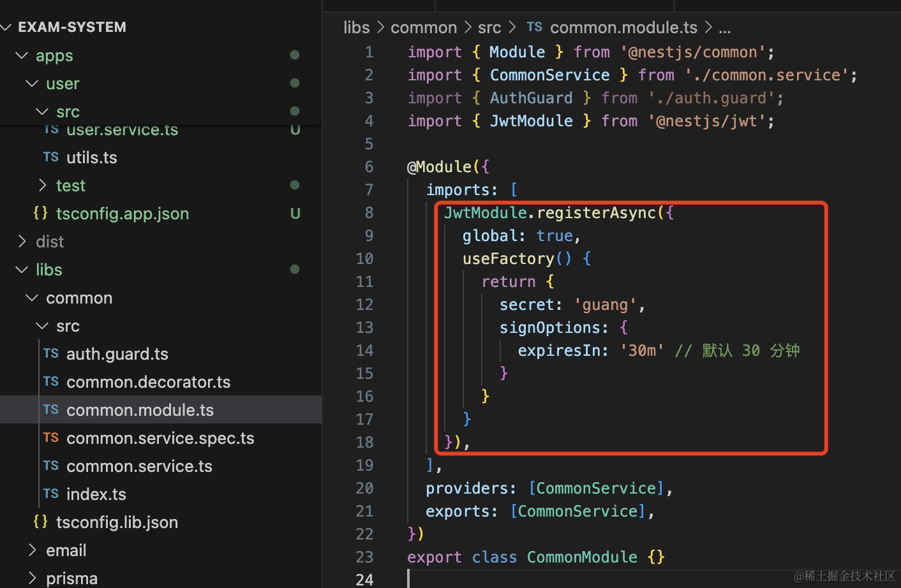Viewport: 901px width, 588px height.
Task: Click the breadcrumb ellipsis for symbols
Action: (724, 27)
